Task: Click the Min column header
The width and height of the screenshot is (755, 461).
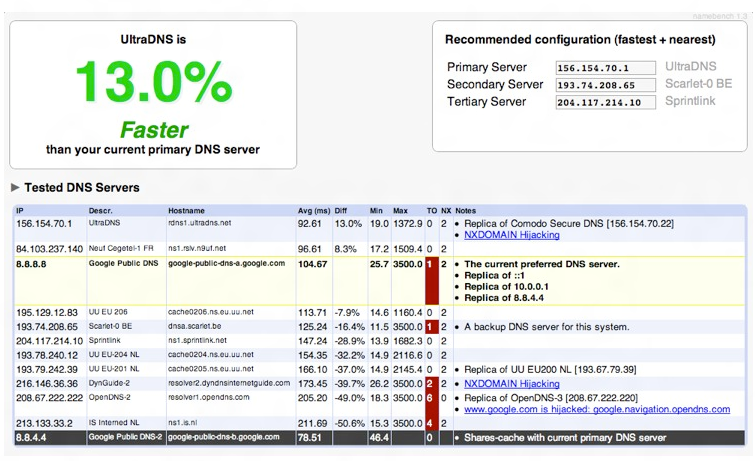Action: coord(376,211)
